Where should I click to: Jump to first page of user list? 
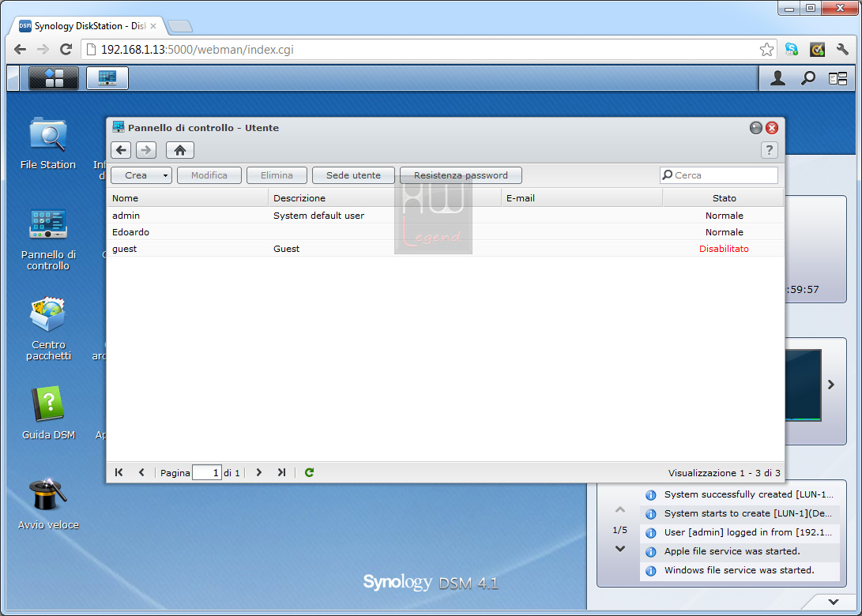(x=119, y=472)
